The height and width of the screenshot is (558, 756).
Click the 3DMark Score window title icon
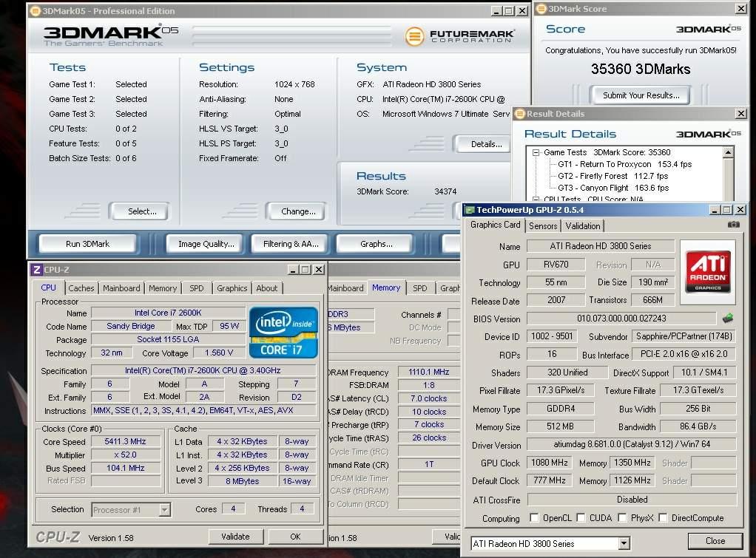(x=541, y=8)
